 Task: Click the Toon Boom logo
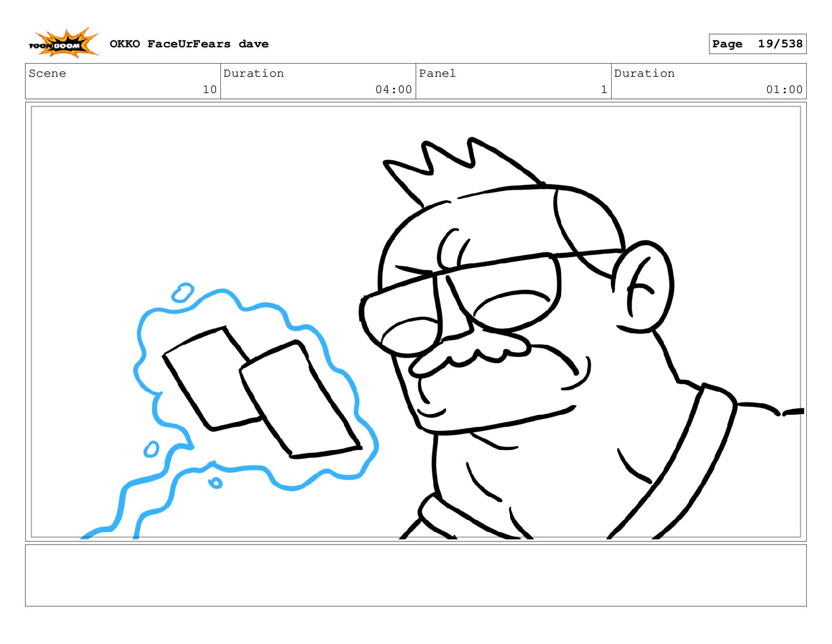click(63, 43)
